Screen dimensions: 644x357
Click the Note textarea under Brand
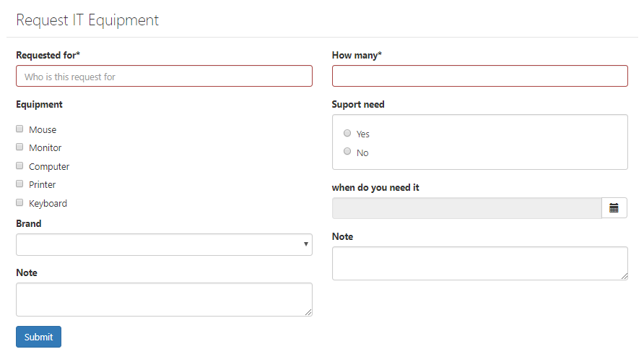[165, 299]
